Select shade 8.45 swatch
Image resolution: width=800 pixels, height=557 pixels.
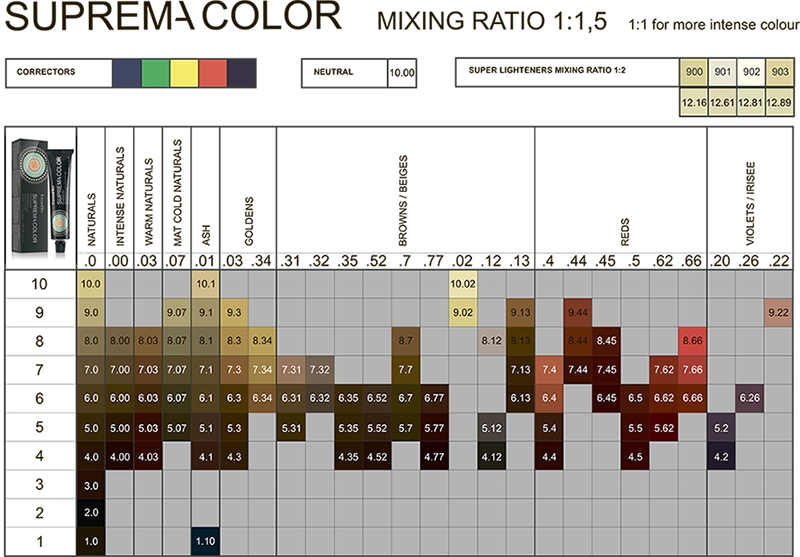(606, 341)
